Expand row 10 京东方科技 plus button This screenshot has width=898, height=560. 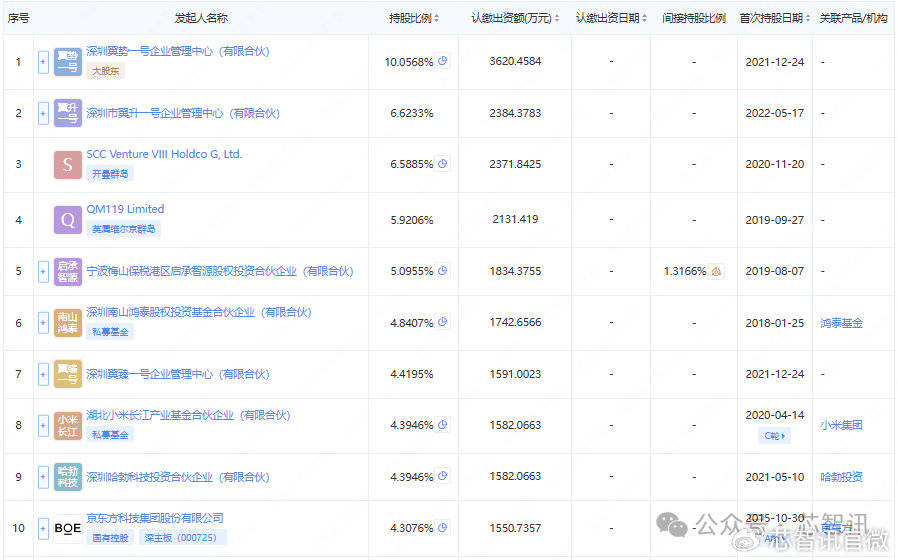43,528
